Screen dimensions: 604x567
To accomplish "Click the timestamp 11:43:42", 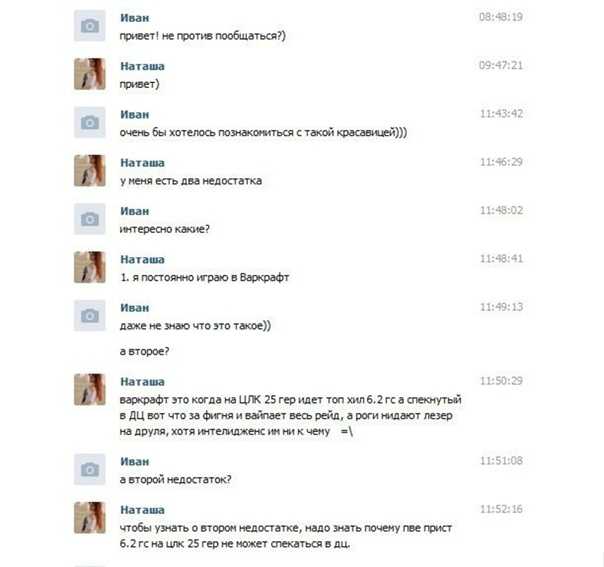I will point(501,114).
